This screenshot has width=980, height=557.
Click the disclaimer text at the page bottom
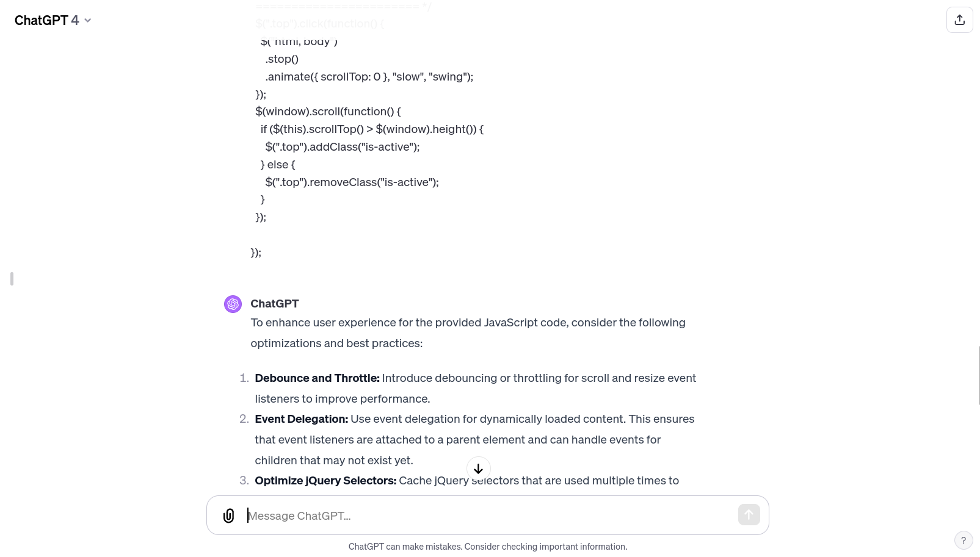click(x=487, y=547)
